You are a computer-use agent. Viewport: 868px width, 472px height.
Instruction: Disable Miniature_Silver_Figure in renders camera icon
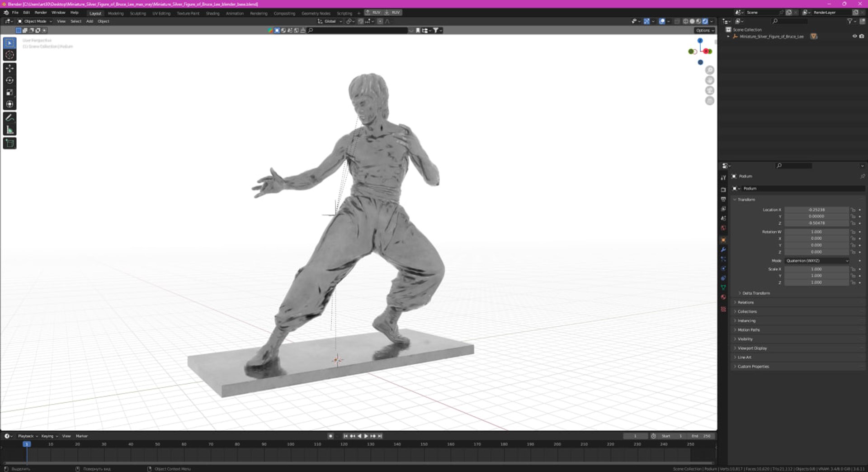tap(862, 36)
